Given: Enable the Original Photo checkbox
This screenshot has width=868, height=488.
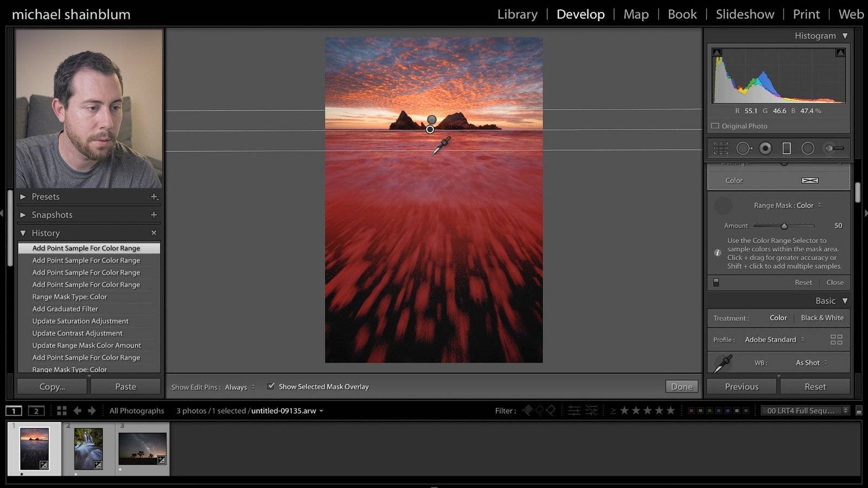Looking at the screenshot, I should (715, 126).
